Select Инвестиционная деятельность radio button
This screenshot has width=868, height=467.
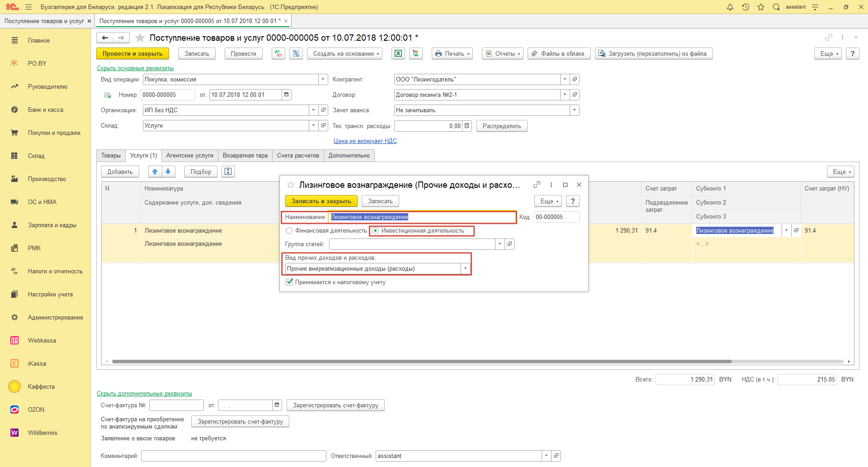click(x=375, y=231)
